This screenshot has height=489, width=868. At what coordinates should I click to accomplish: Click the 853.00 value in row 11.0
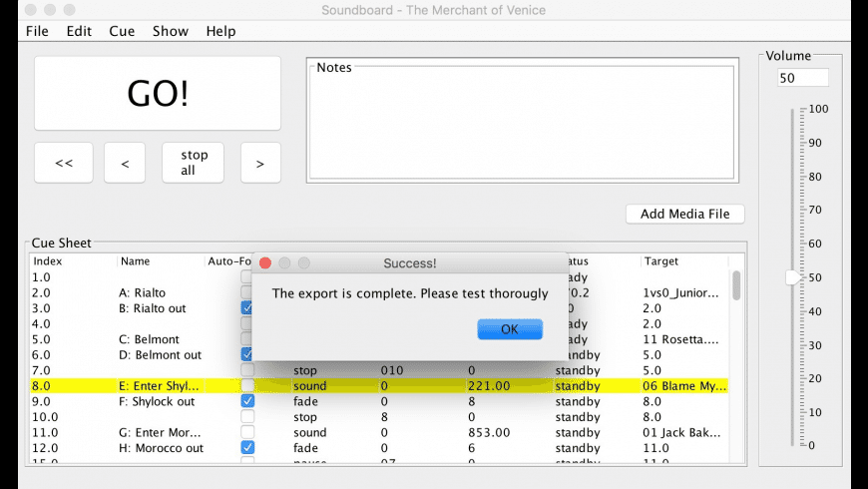tap(489, 432)
